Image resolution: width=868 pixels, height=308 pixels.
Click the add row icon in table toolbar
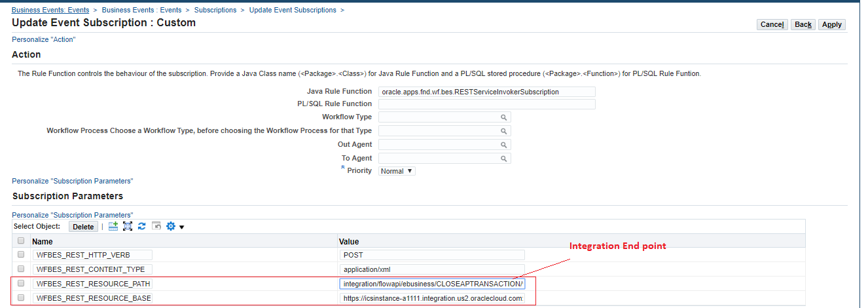tap(113, 226)
